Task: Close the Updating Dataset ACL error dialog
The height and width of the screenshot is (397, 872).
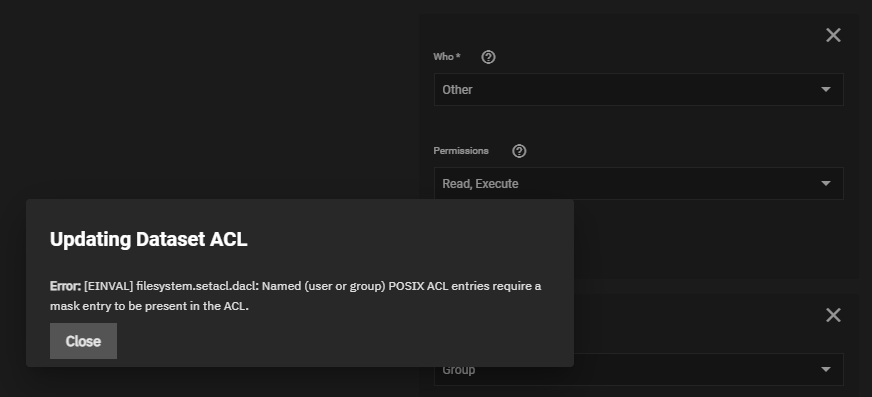Action: (83, 341)
